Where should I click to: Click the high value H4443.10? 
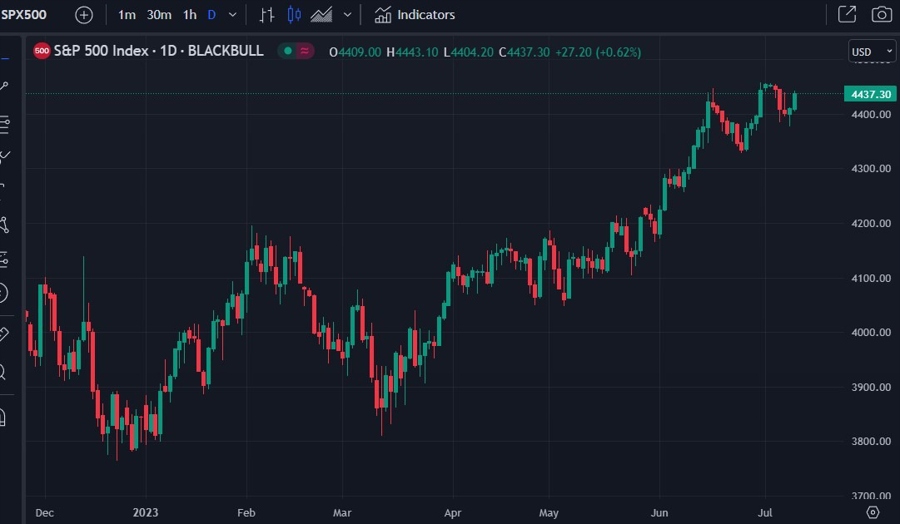(412, 52)
